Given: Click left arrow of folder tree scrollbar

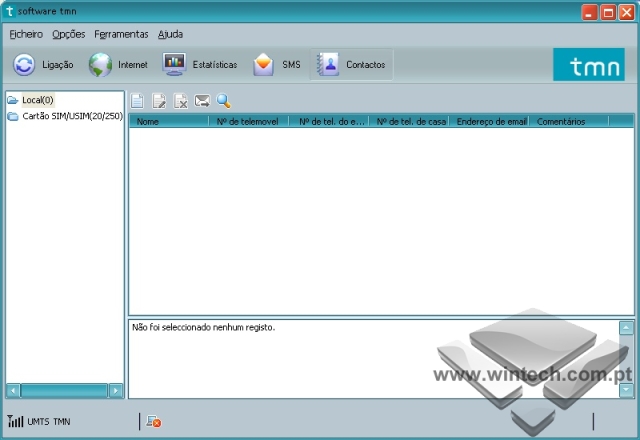Looking at the screenshot, I should 13,391.
